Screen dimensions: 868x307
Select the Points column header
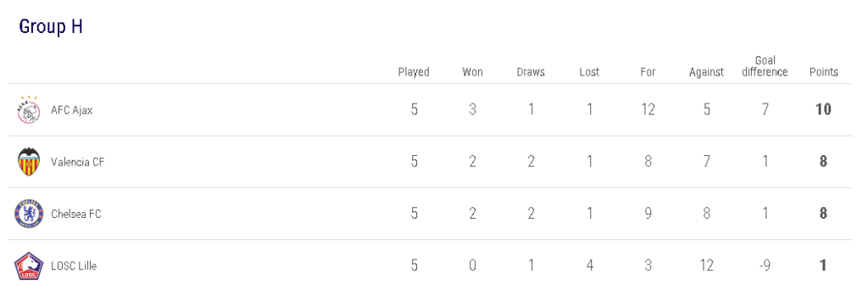[x=824, y=72]
